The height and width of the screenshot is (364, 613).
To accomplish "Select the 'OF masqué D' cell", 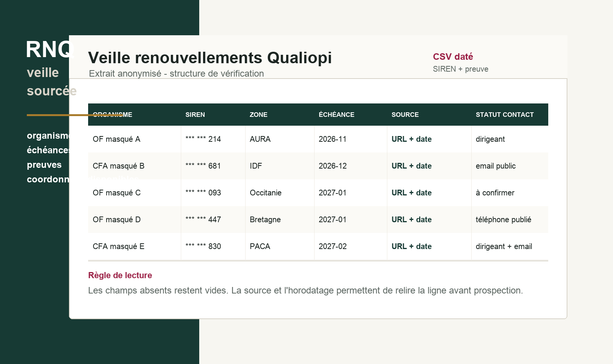I will click(x=134, y=220).
